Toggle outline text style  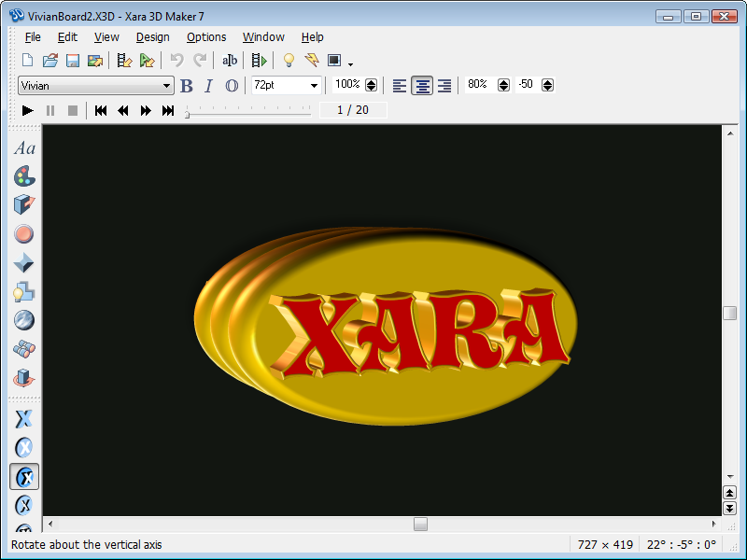(x=231, y=85)
